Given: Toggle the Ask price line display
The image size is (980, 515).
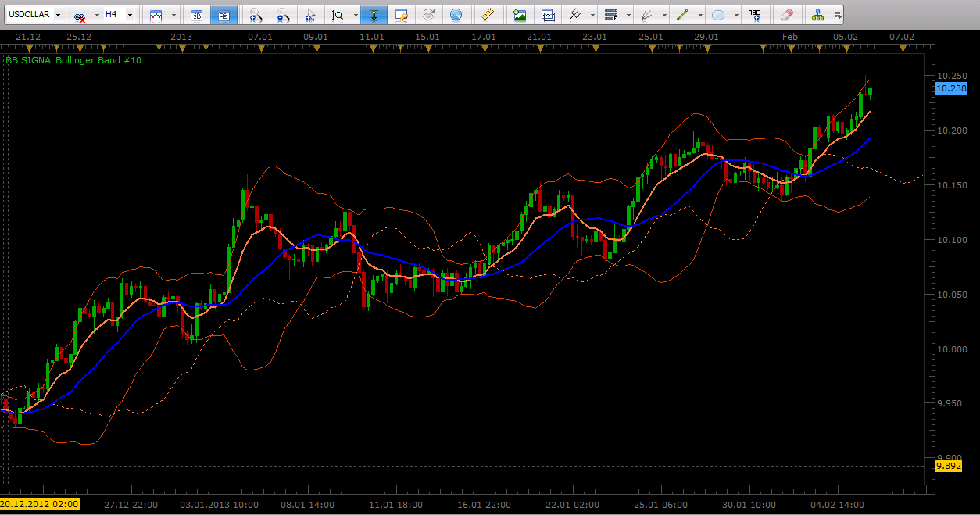Looking at the screenshot, I should pos(223,14).
